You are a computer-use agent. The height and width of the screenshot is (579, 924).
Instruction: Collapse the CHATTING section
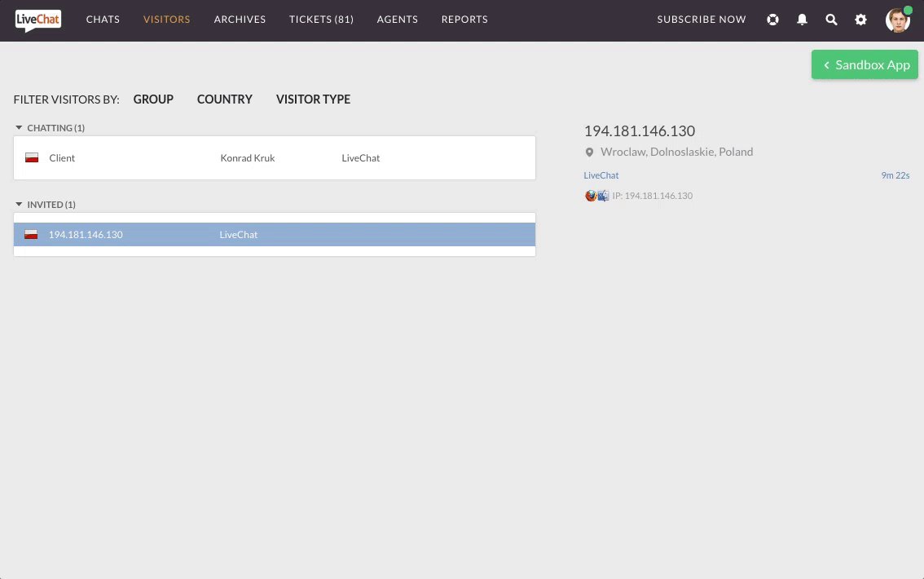[x=18, y=127]
